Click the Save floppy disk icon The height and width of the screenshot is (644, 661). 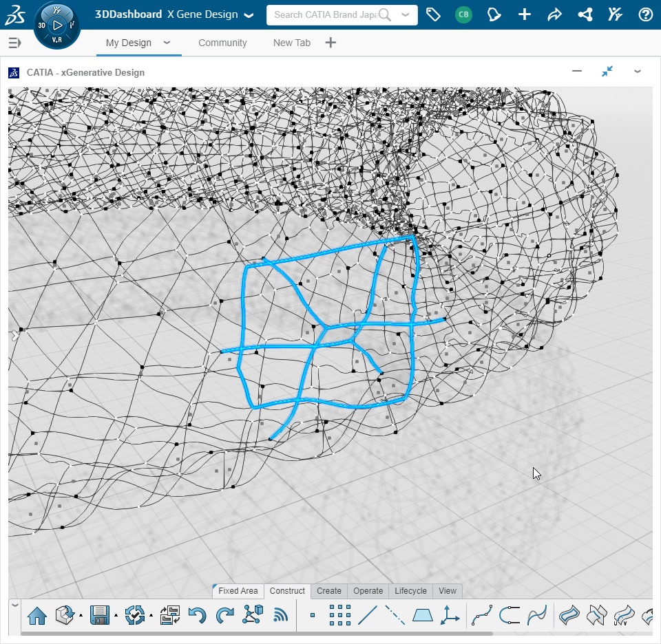[99, 615]
